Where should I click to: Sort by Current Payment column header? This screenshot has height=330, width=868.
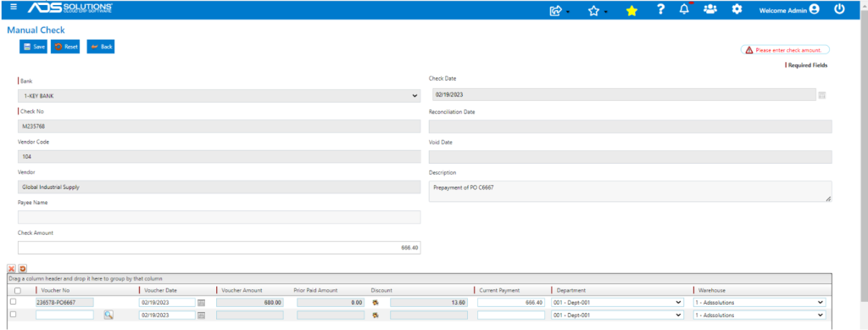(499, 290)
